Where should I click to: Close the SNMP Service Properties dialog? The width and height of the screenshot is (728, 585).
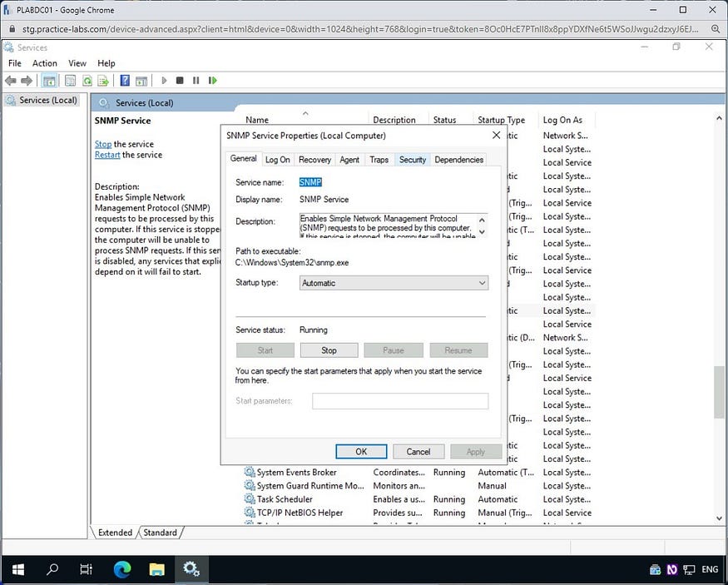[x=496, y=135]
